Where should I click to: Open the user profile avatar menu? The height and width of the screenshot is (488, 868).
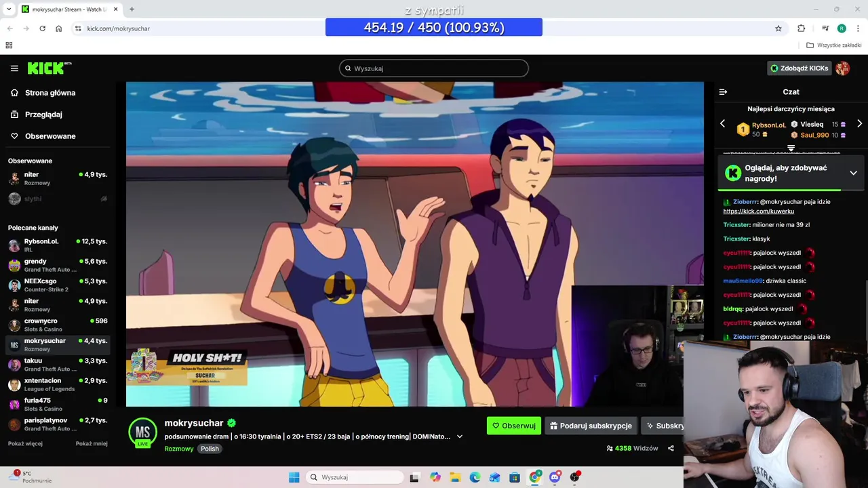click(842, 68)
